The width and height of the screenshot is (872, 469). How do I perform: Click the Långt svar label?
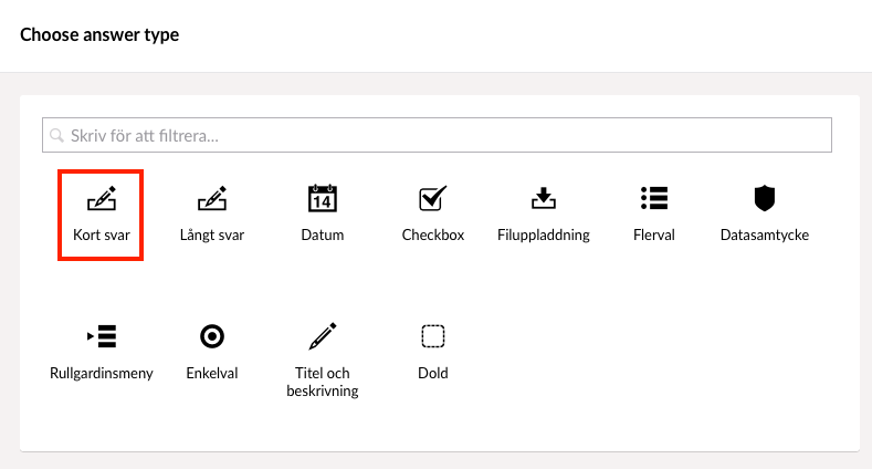[x=212, y=235]
